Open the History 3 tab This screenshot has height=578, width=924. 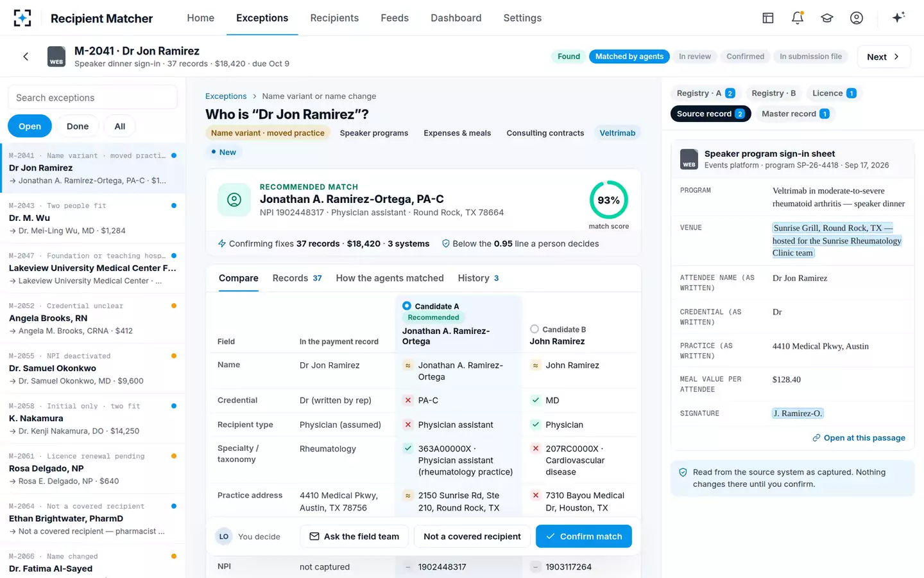point(478,278)
